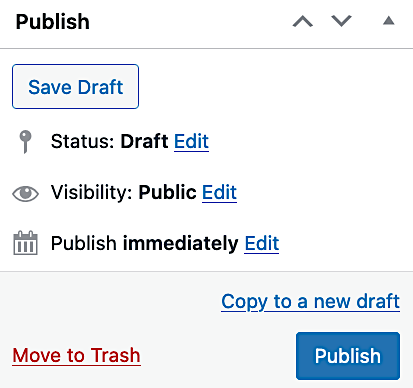Edit the Publish immediately date
The height and width of the screenshot is (388, 413).
click(x=262, y=243)
